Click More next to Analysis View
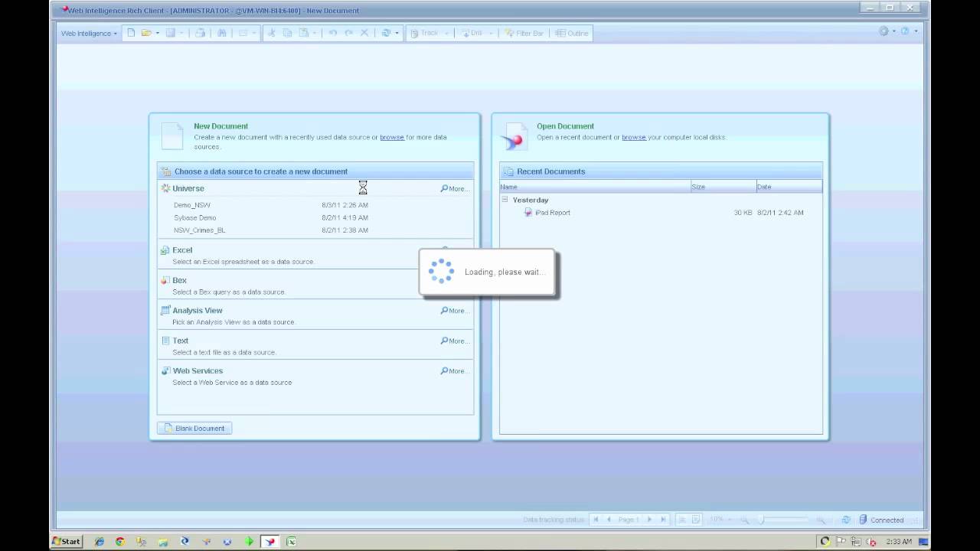Image resolution: width=980 pixels, height=551 pixels. pos(454,311)
